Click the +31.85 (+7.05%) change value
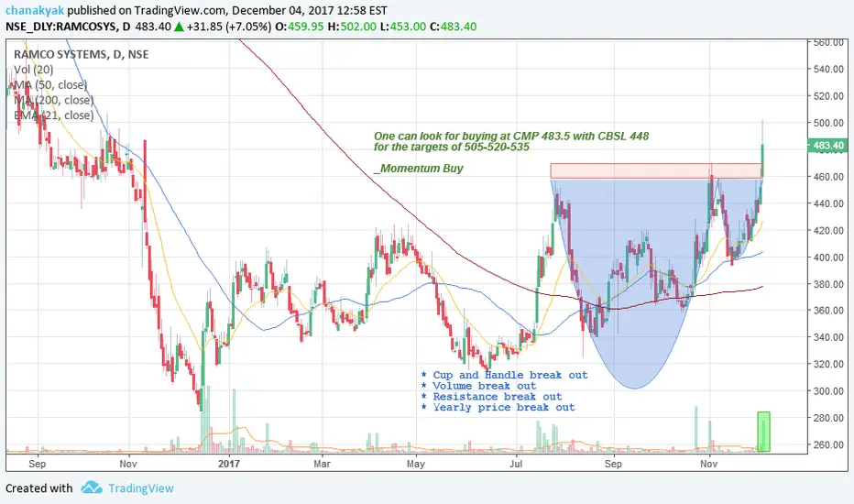This screenshot has width=854, height=504. [x=229, y=27]
